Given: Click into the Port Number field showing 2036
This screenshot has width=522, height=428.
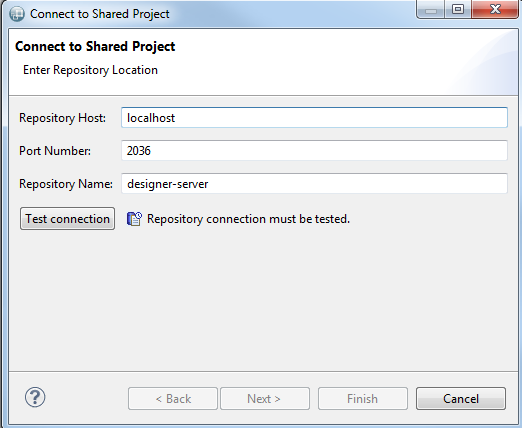Looking at the screenshot, I should point(314,150).
